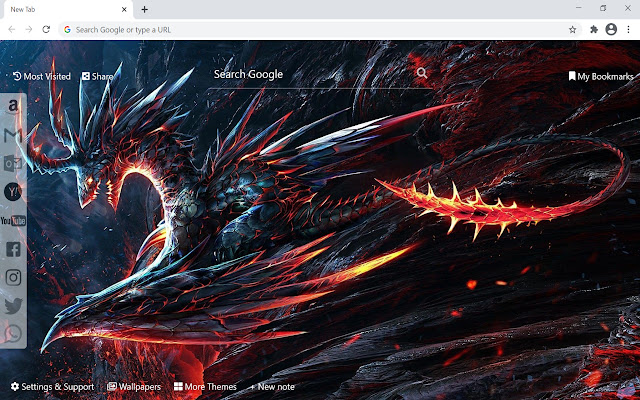Reload the page
The height and width of the screenshot is (400, 640).
tap(46, 29)
